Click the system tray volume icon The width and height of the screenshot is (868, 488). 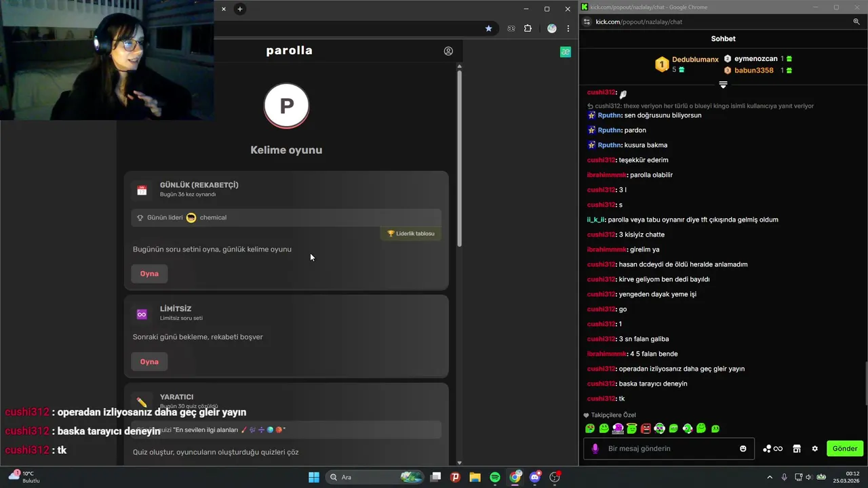click(x=809, y=477)
